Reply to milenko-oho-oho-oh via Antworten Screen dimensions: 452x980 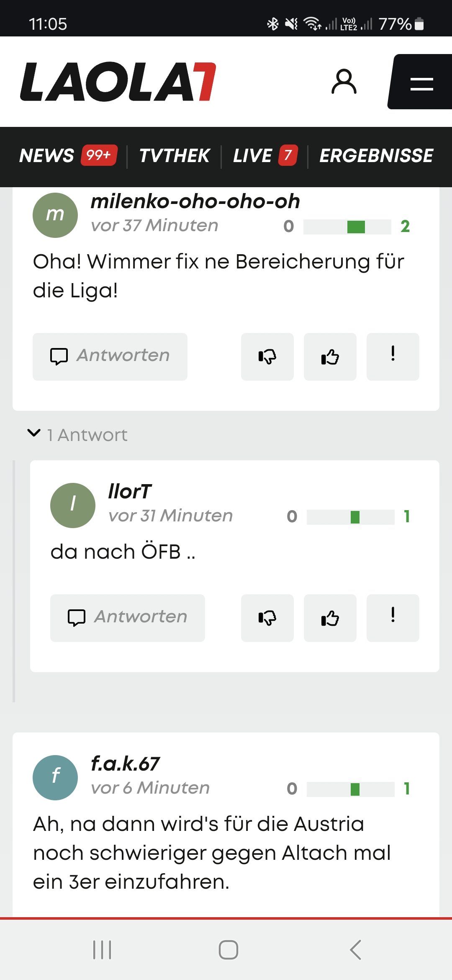click(x=110, y=357)
